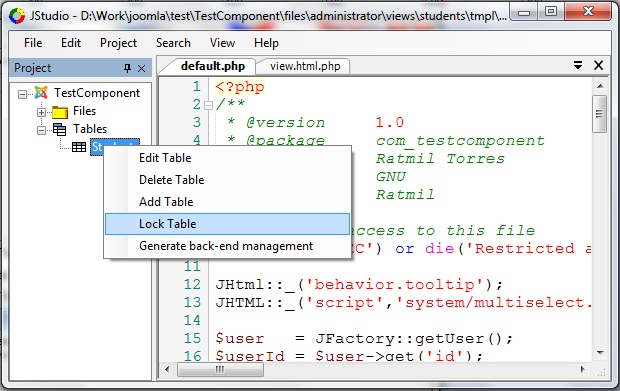Close the Project panel
The width and height of the screenshot is (620, 391).
[141, 68]
